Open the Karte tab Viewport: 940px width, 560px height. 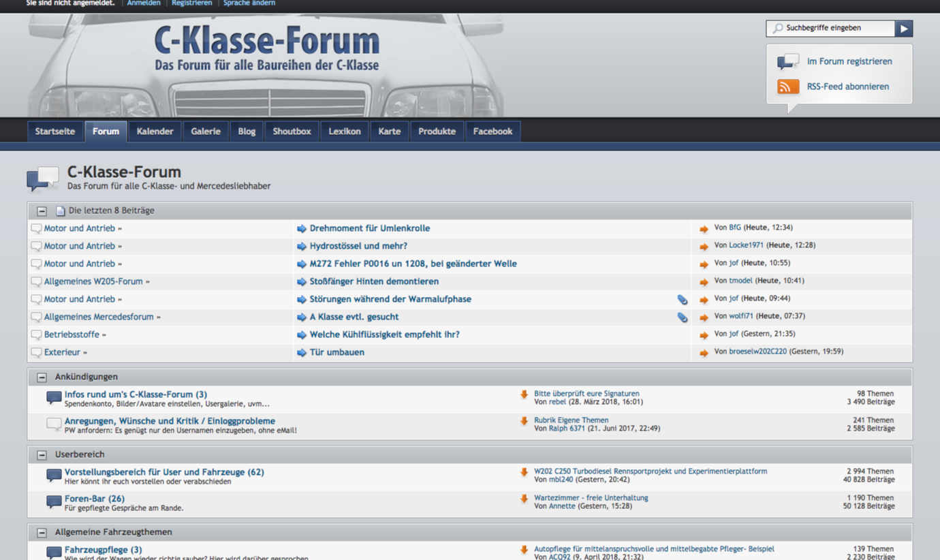(x=390, y=131)
